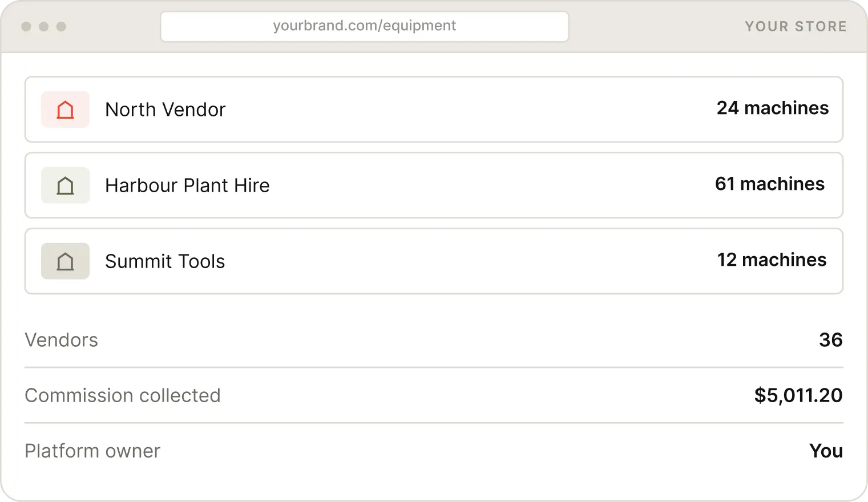Select the Vendors stat label
868x502 pixels.
coord(62,340)
